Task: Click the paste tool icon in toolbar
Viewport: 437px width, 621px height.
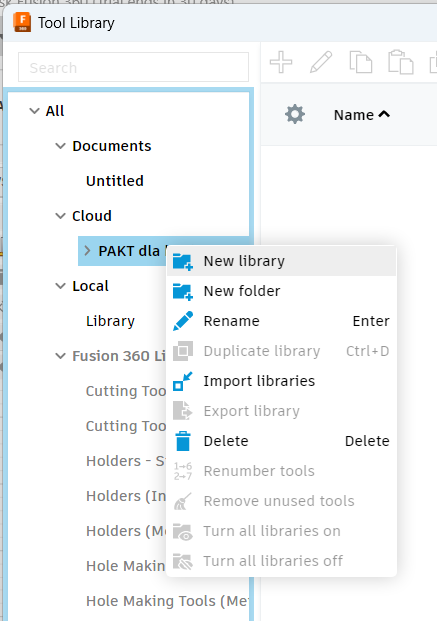Action: tap(401, 62)
